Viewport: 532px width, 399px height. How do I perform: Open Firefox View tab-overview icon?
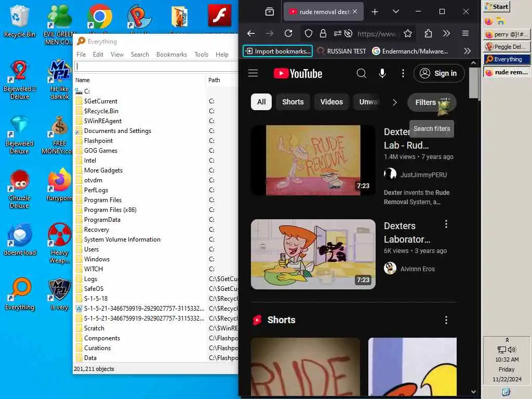pyautogui.click(x=270, y=12)
